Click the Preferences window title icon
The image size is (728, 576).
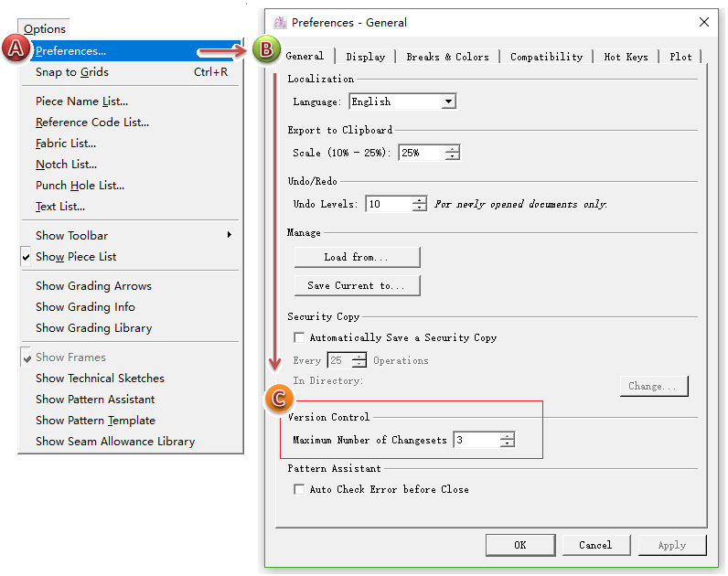pyautogui.click(x=279, y=22)
